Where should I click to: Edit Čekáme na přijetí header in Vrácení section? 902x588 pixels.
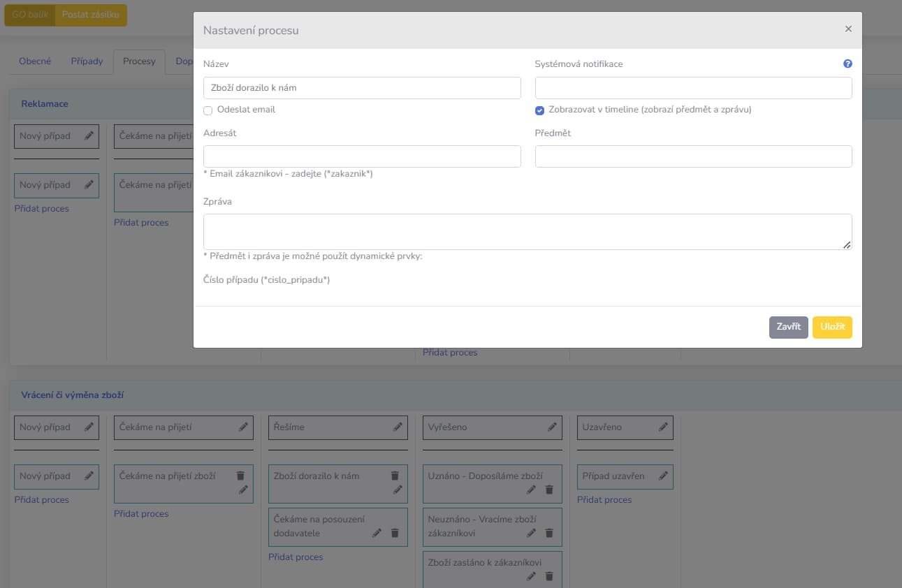tap(243, 427)
